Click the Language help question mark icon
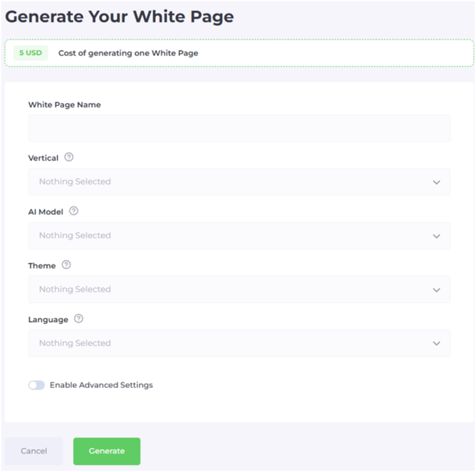Screen dimensions: 476x472 (x=79, y=319)
